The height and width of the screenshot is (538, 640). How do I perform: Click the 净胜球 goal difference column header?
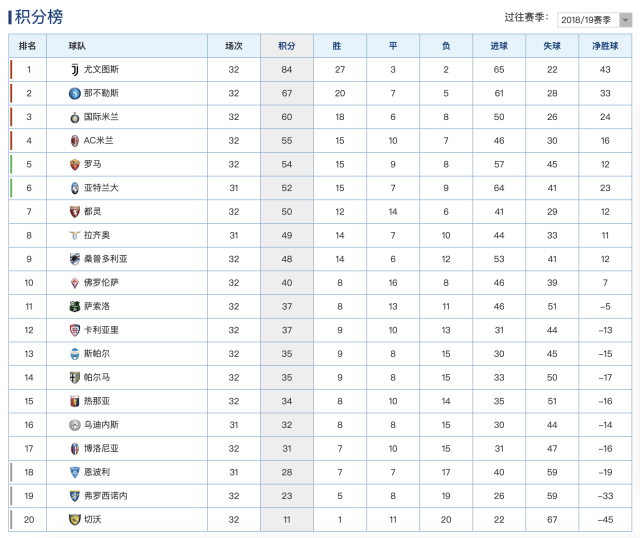click(x=605, y=46)
